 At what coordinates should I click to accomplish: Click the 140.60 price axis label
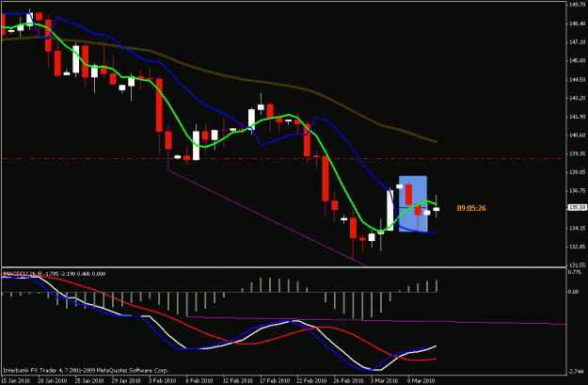coord(577,136)
